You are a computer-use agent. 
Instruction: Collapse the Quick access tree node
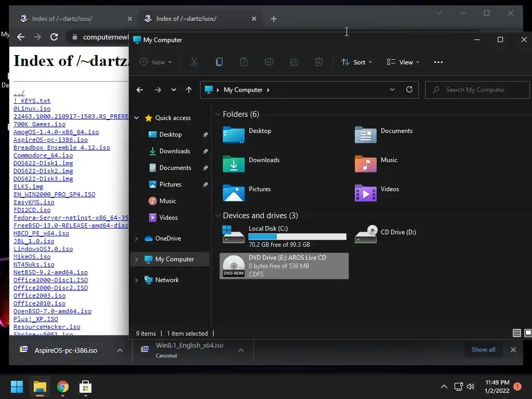tap(137, 118)
